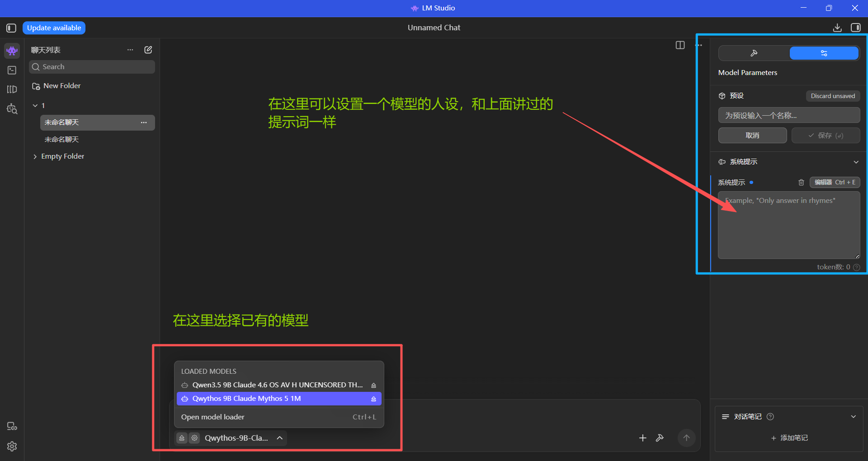
Task: Open 编辑器 system prompt editor
Action: point(835,183)
